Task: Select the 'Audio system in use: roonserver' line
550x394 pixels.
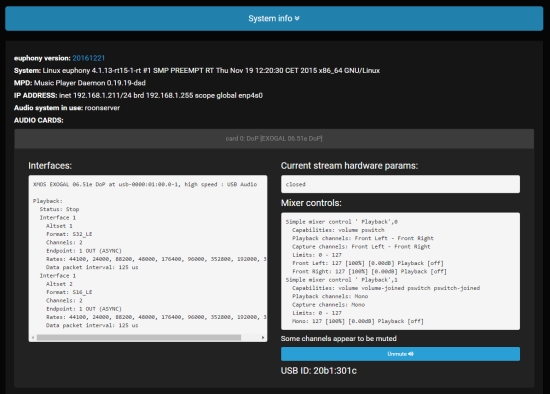Action: (67, 108)
